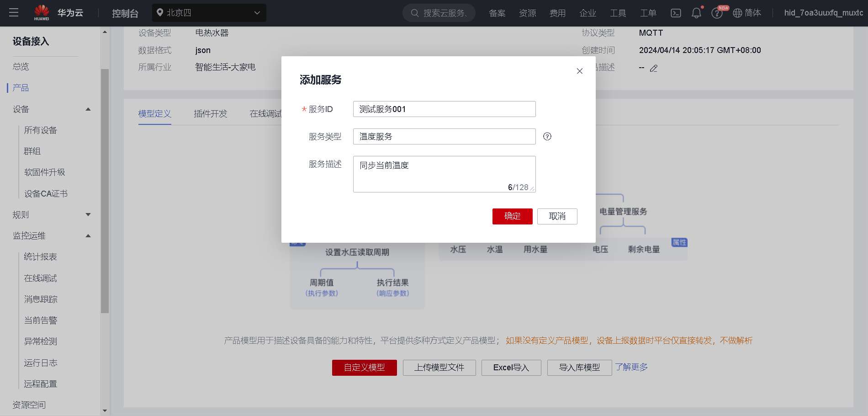Open the help center question icon
The image size is (868, 416).
coord(717,13)
